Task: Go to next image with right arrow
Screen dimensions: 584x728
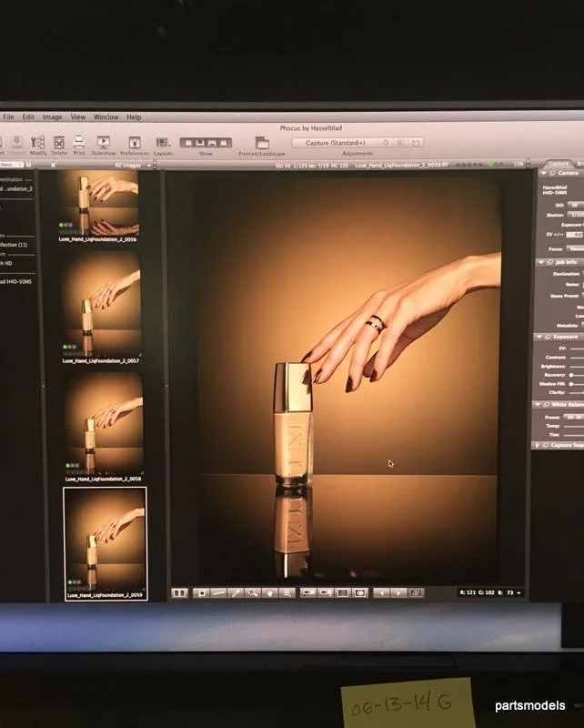Action: [x=398, y=593]
